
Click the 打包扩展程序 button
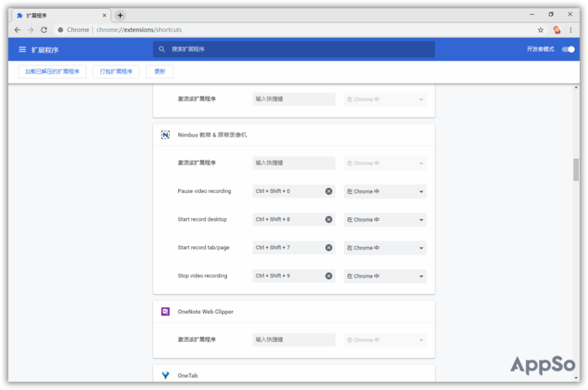(116, 71)
